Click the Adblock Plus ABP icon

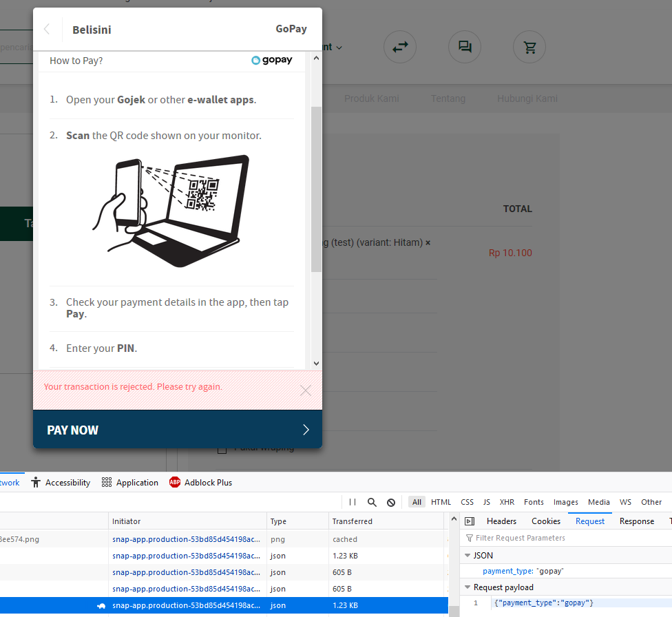pyautogui.click(x=175, y=482)
